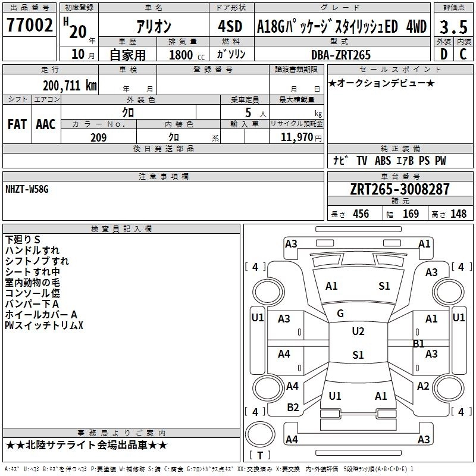The width and height of the screenshot is (476, 476).
Task: Select the interior grade C cell
Action: (464, 54)
